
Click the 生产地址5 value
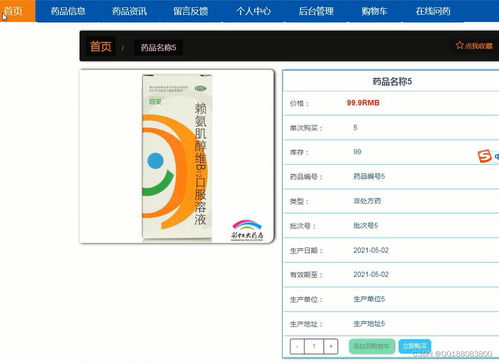pyautogui.click(x=369, y=324)
